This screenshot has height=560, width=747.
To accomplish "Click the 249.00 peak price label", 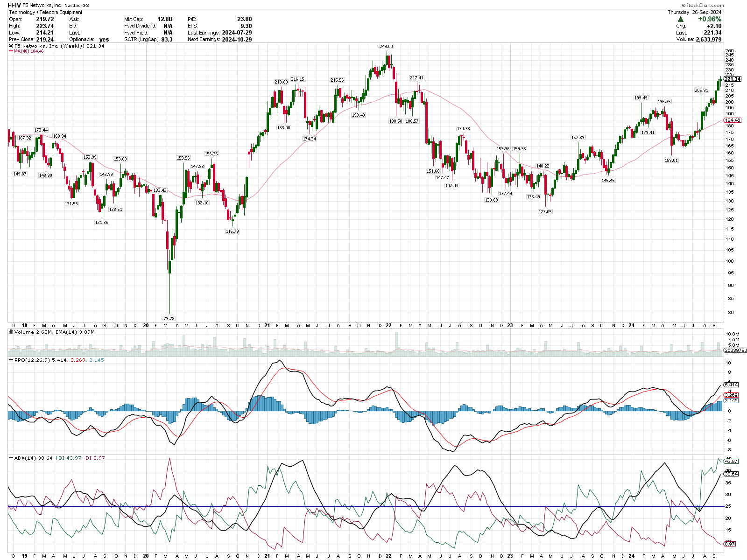I will point(387,47).
